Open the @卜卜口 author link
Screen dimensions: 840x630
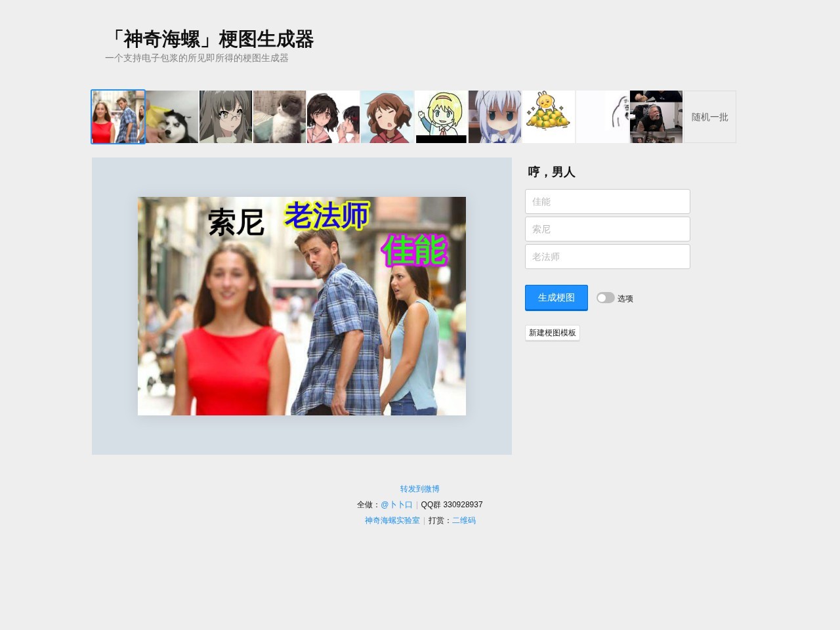(x=396, y=505)
